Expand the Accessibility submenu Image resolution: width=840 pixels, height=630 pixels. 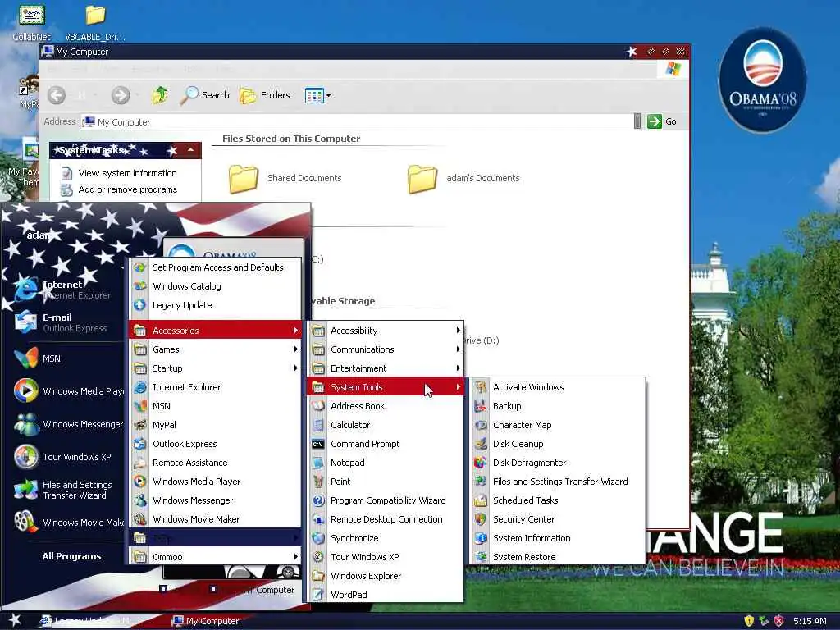386,331
